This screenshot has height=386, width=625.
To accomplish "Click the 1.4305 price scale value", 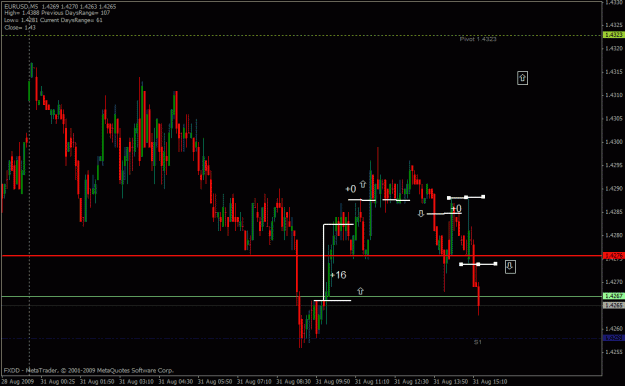I will pyautogui.click(x=614, y=118).
